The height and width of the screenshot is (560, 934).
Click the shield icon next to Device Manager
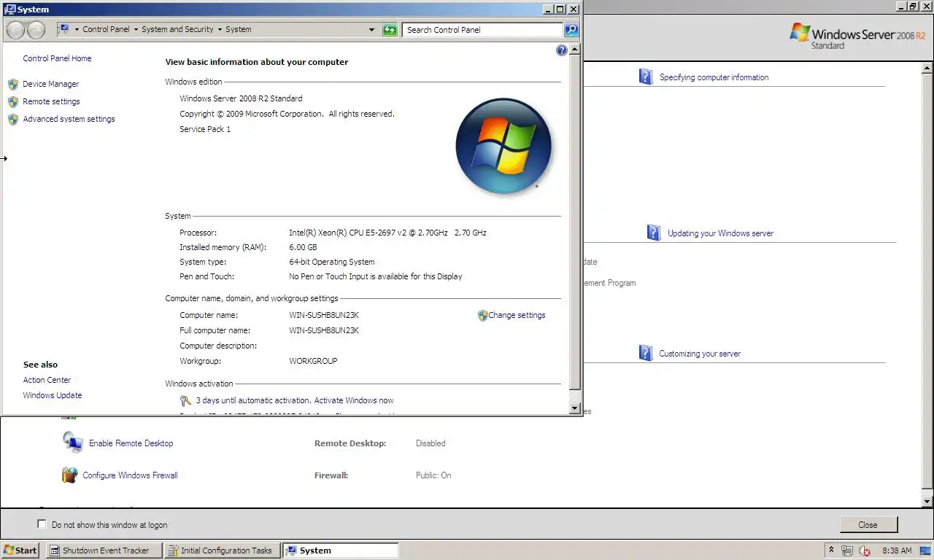[x=13, y=84]
